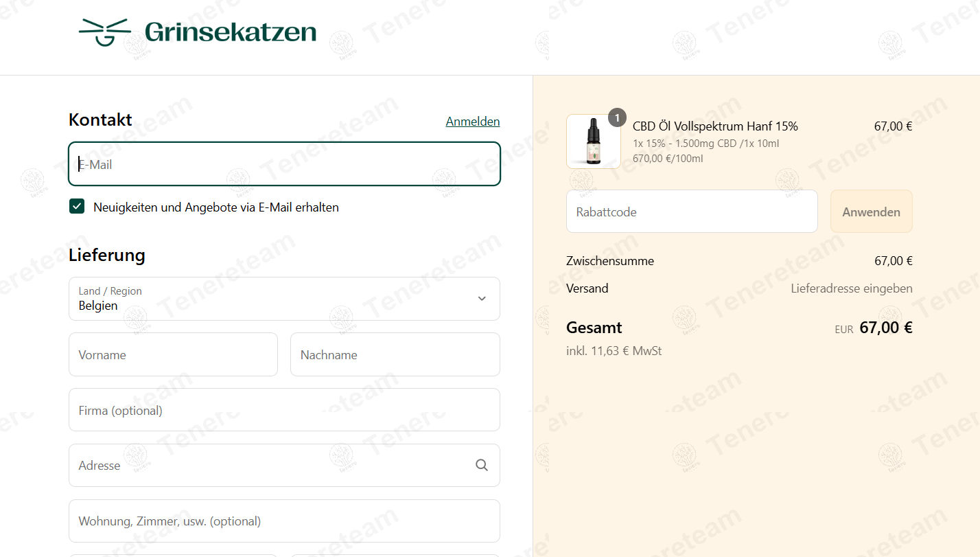
Task: Click the Gesamt total amount 67,00 €
Action: (x=886, y=328)
